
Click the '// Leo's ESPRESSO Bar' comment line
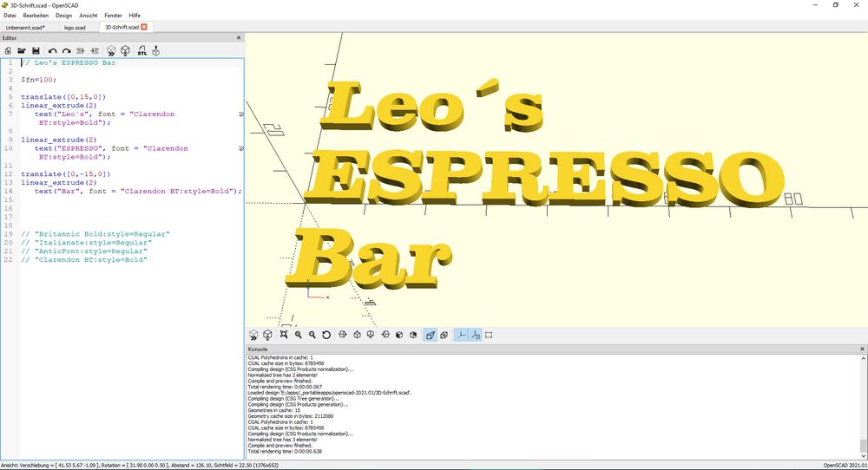click(x=68, y=62)
